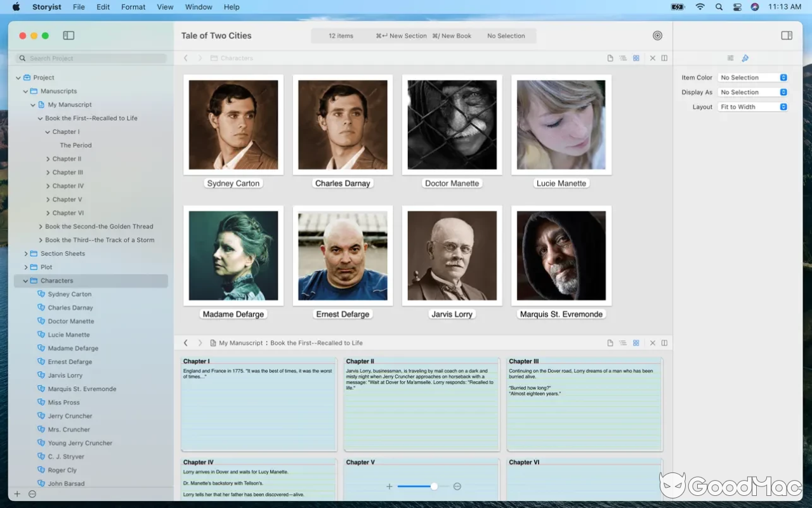Toggle the right inspector panel

[787, 36]
